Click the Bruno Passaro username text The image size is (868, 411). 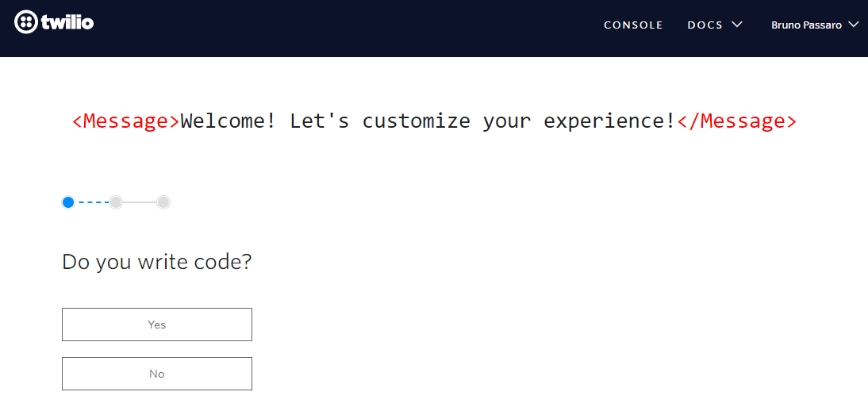[807, 25]
